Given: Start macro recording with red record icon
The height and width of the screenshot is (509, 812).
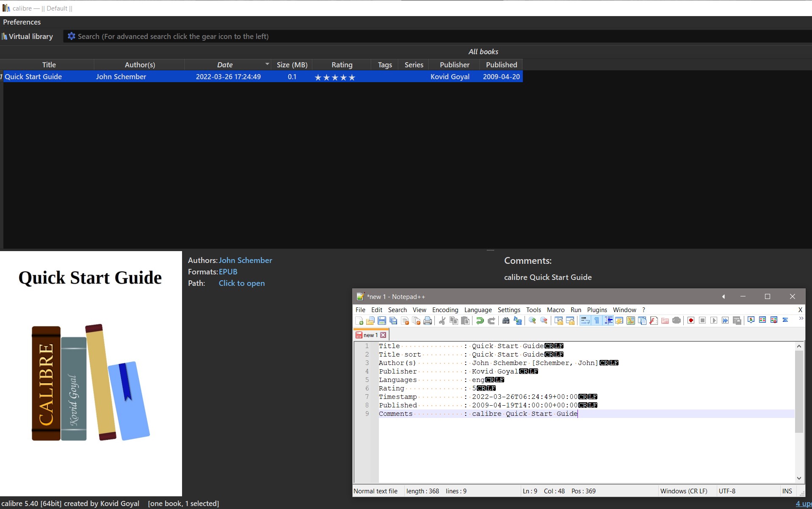Looking at the screenshot, I should point(691,321).
